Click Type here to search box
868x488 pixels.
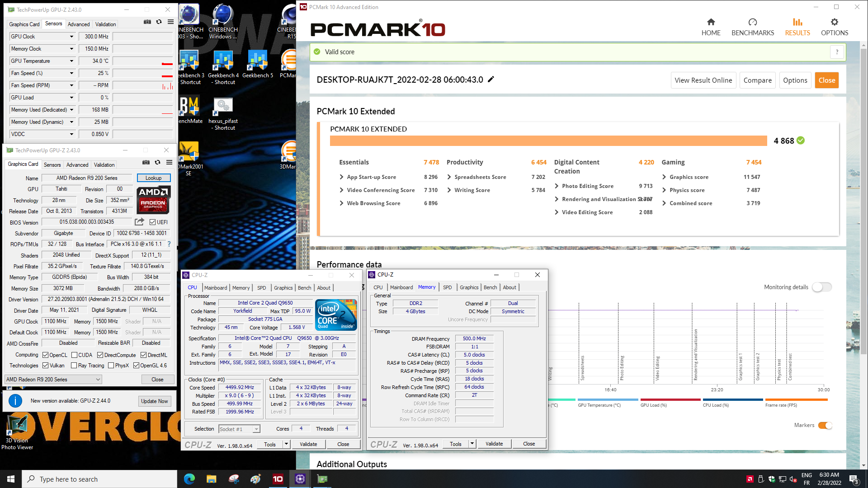(99, 479)
